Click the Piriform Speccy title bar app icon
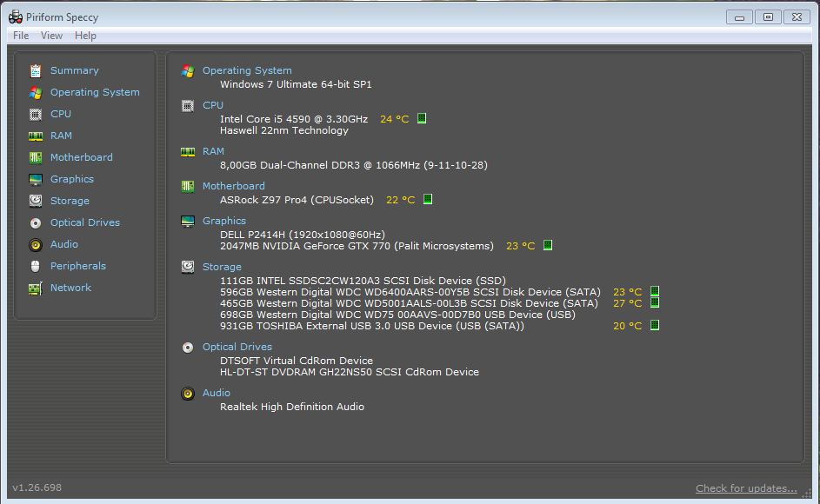 point(16,17)
